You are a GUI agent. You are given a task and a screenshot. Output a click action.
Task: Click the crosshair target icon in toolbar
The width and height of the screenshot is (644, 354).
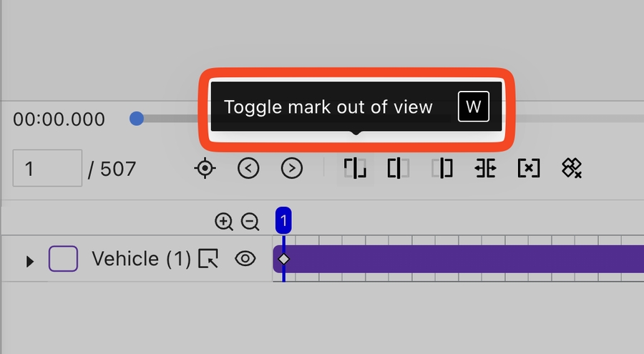pyautogui.click(x=205, y=169)
